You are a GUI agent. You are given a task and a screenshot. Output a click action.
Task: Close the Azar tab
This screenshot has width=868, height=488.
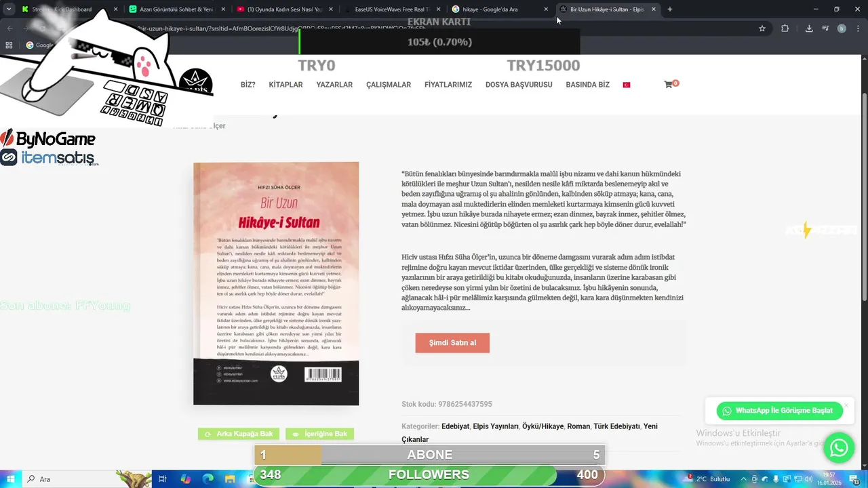click(x=222, y=9)
